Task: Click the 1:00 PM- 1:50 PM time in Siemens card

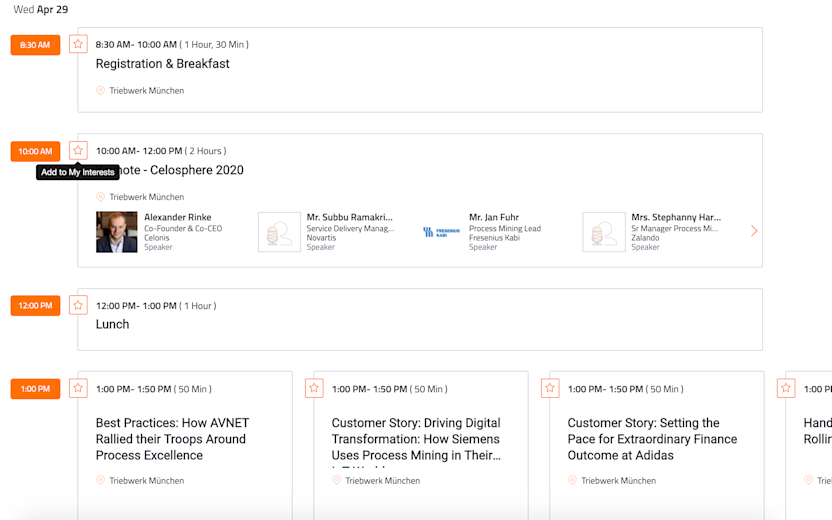Action: pos(369,389)
